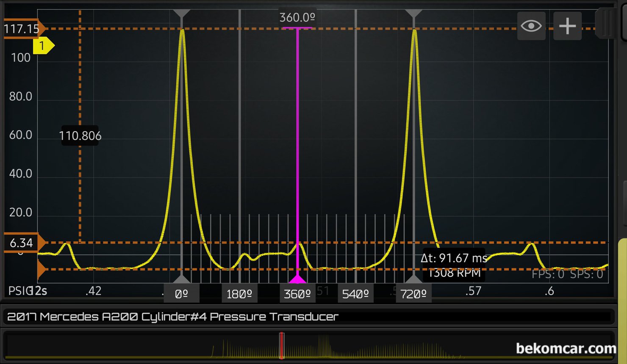This screenshot has width=627, height=364.
Task: Click the 117.15 upper cursor handle
Action: (22, 29)
